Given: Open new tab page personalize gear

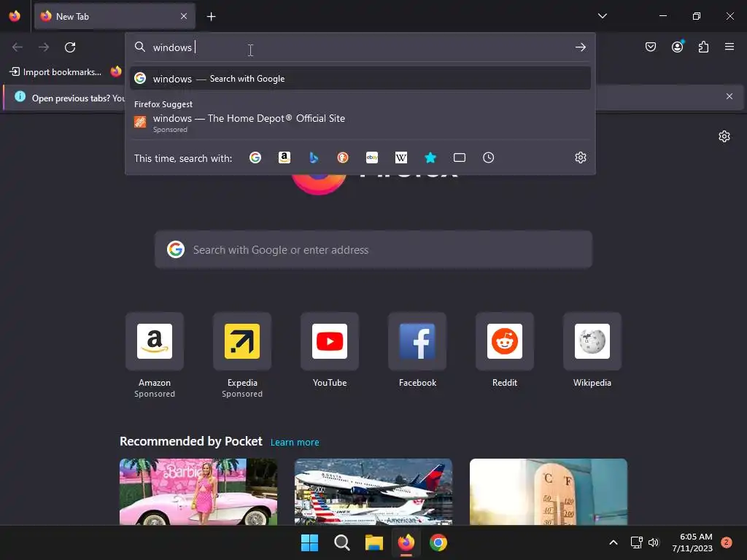Looking at the screenshot, I should 724,136.
